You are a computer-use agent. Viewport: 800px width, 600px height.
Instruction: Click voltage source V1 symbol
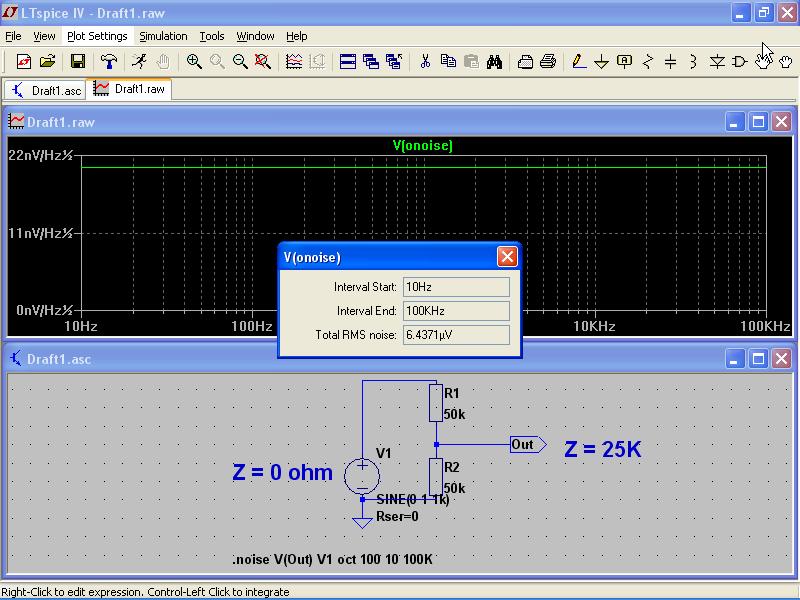362,476
